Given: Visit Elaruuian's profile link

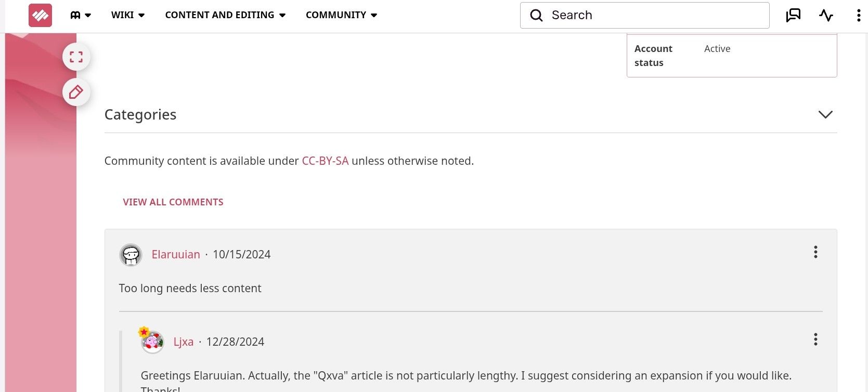Looking at the screenshot, I should point(176,255).
